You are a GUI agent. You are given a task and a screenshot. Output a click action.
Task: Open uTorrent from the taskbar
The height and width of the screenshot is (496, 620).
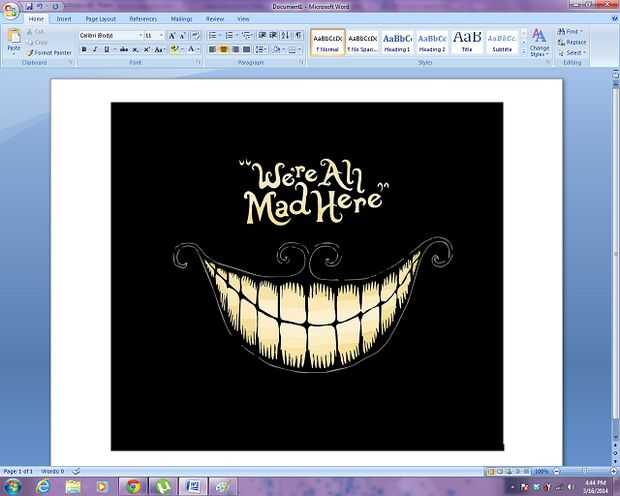[x=163, y=487]
